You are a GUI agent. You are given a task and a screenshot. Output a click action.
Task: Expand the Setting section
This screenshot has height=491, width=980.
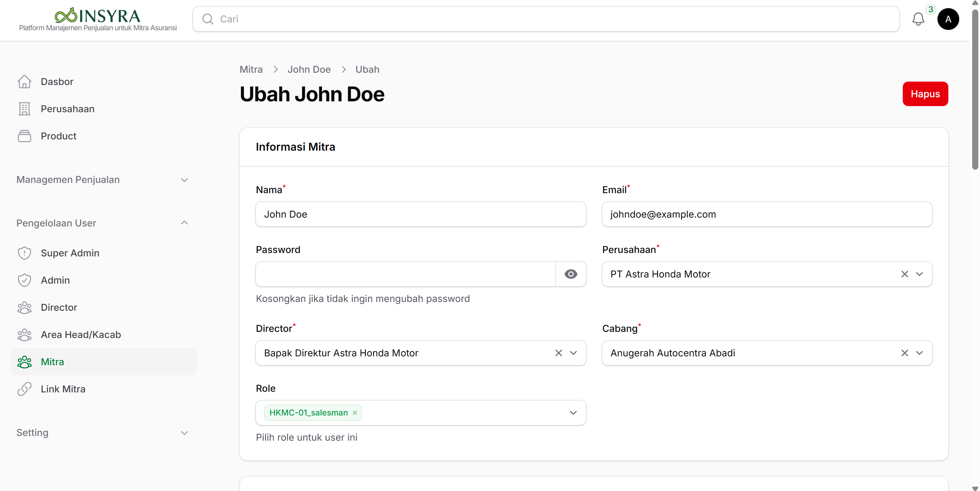103,433
